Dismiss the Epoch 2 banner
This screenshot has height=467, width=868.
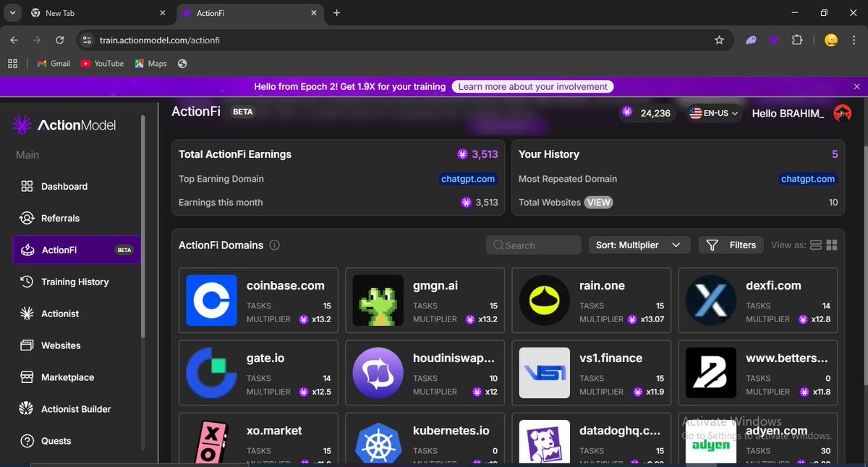tap(856, 86)
